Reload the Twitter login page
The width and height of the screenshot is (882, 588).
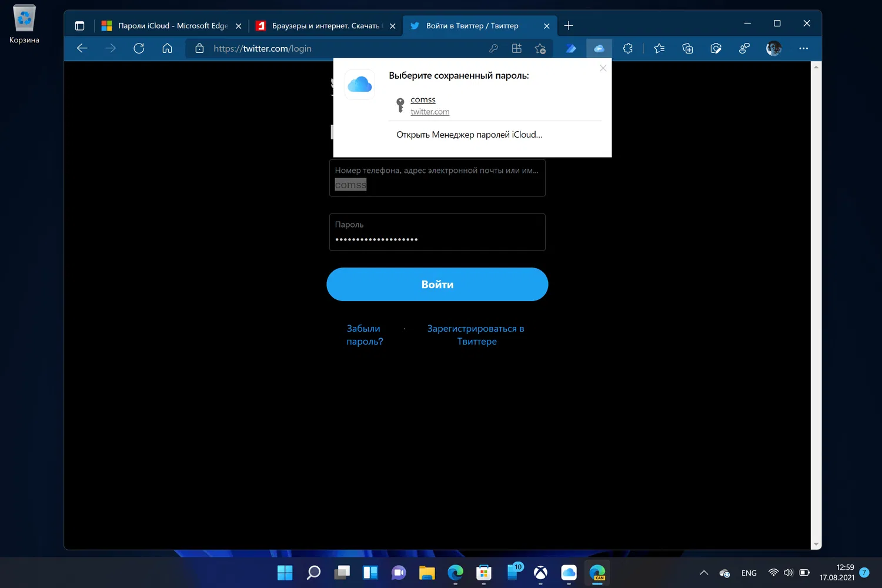pos(139,48)
